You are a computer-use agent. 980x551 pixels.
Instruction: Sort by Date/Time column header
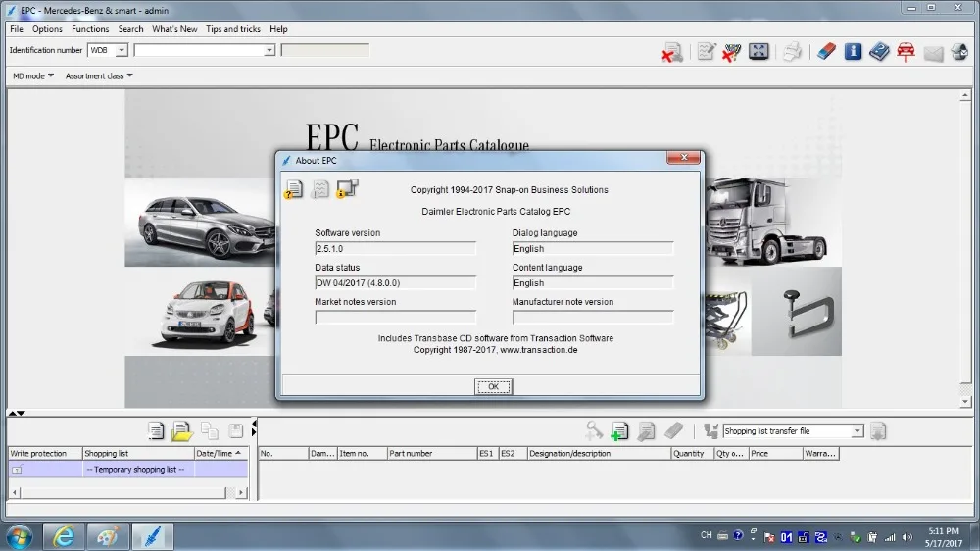tap(221, 453)
